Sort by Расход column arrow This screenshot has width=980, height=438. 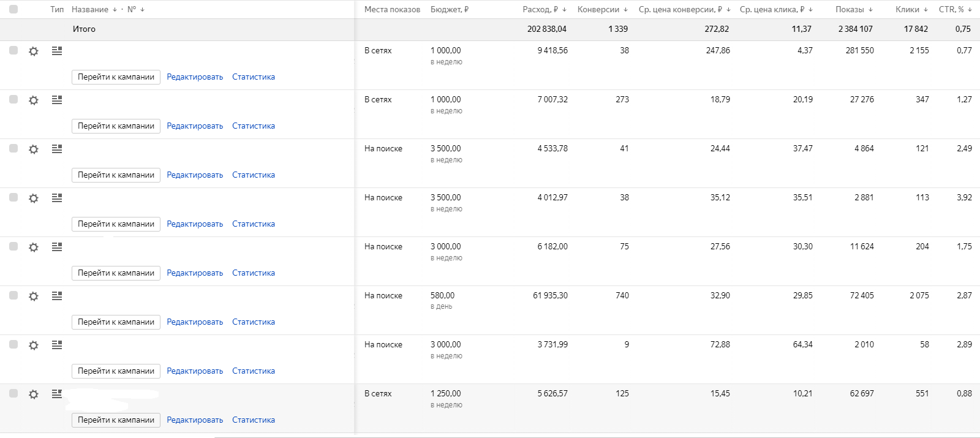564,10
